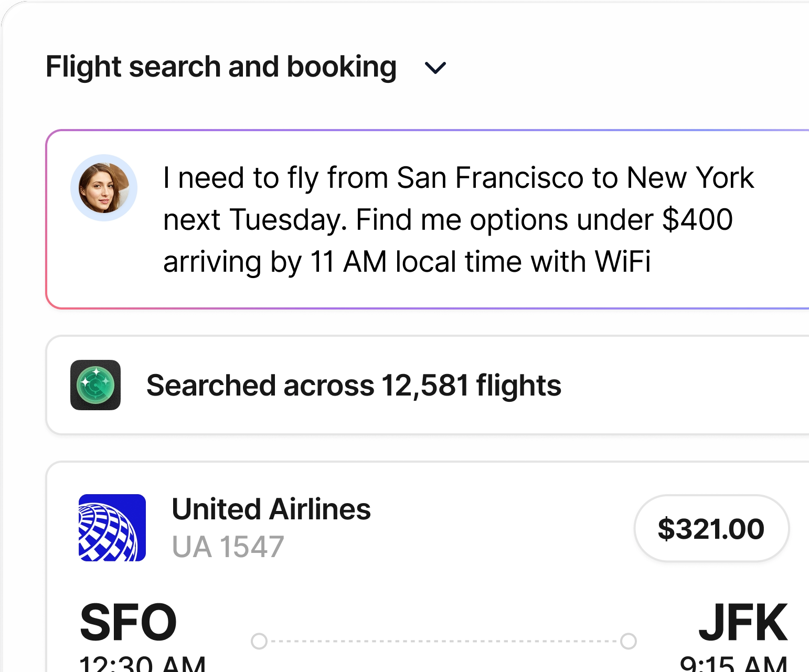Click the UA 1547 flight number
The height and width of the screenshot is (672, 809).
point(228,547)
